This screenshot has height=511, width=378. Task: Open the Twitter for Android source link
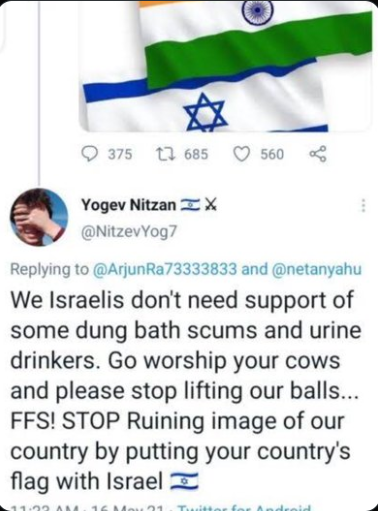click(x=245, y=508)
